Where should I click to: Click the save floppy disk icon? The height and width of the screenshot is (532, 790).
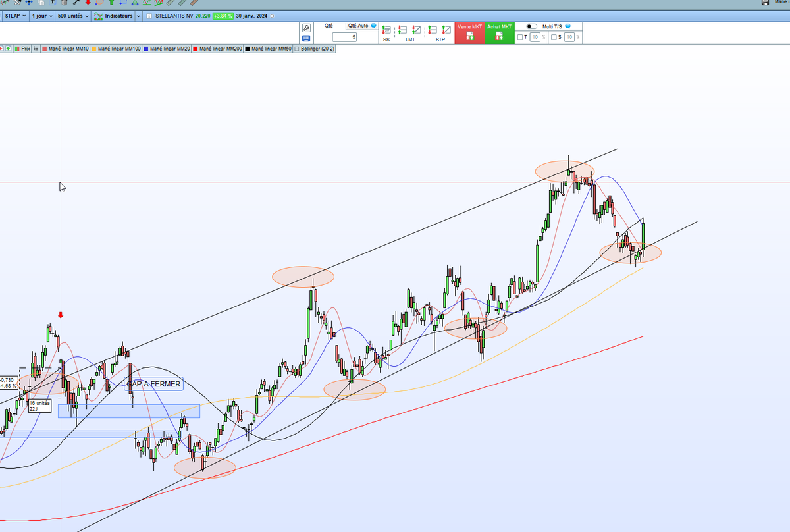coord(764,3)
